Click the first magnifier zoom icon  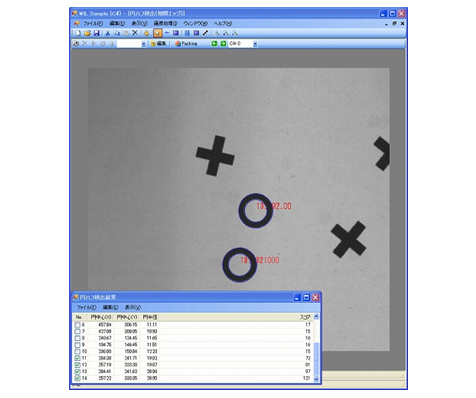216,33
